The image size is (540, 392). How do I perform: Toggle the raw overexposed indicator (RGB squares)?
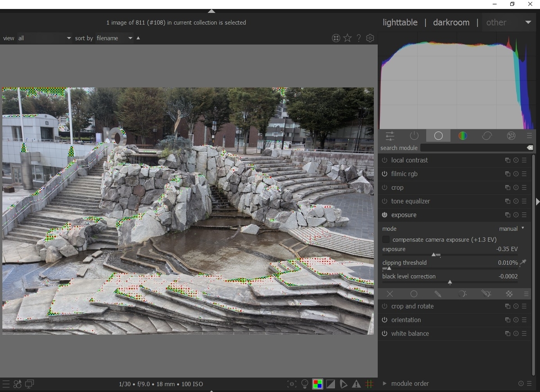pyautogui.click(x=318, y=384)
